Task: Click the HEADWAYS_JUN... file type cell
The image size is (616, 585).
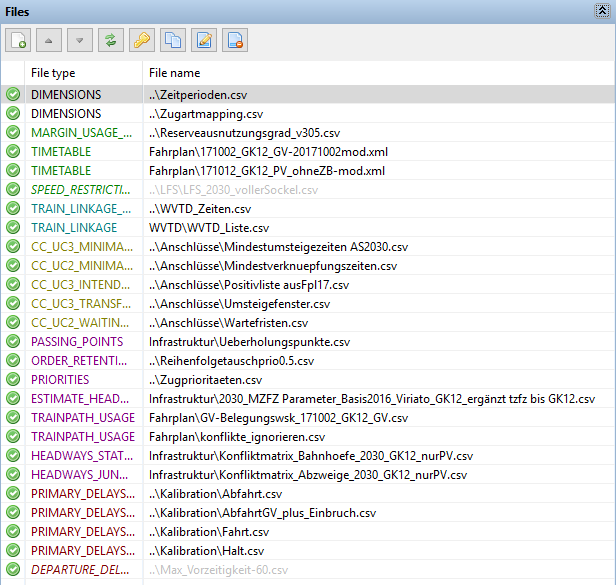Action: click(x=79, y=475)
